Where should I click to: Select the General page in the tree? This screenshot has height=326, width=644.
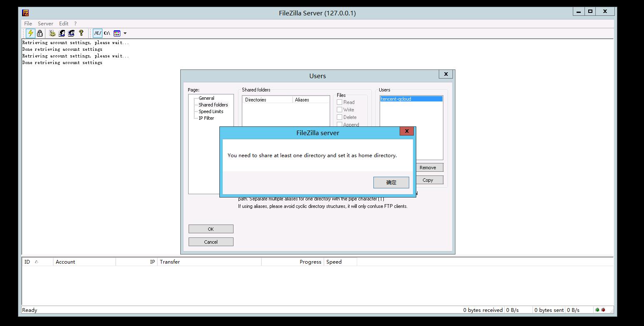tap(206, 98)
